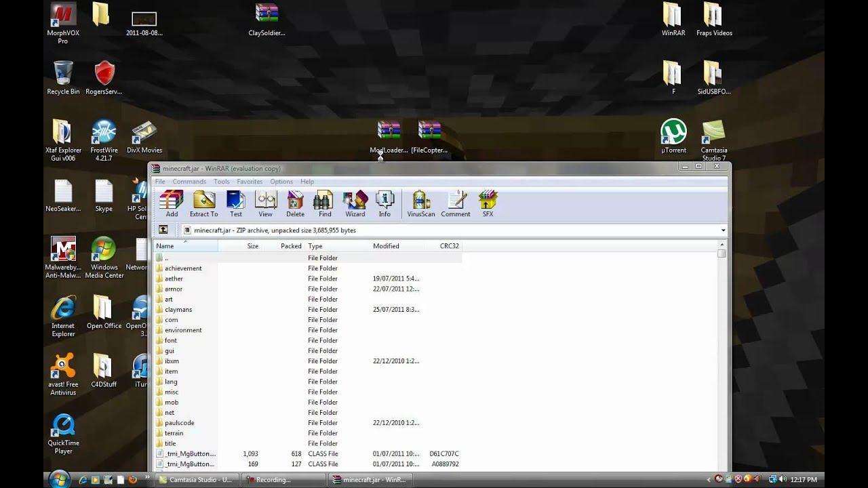Expand the archive path dropdown

(x=723, y=230)
